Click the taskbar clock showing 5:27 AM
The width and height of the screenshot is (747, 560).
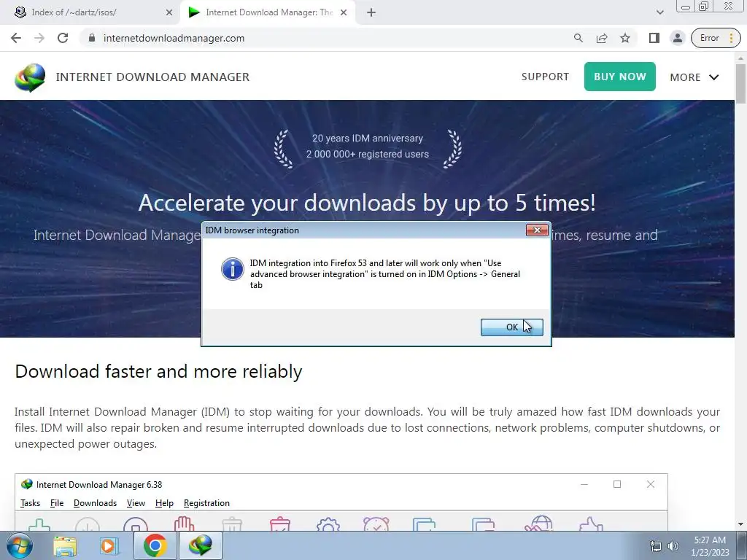pyautogui.click(x=710, y=546)
